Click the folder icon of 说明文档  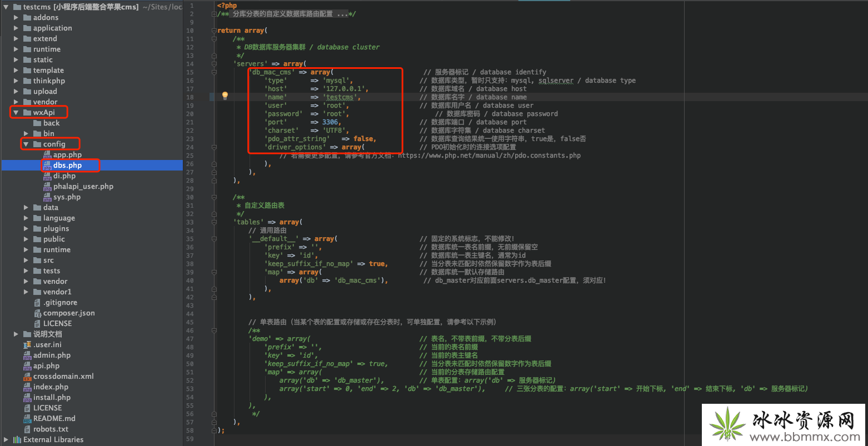(x=27, y=334)
